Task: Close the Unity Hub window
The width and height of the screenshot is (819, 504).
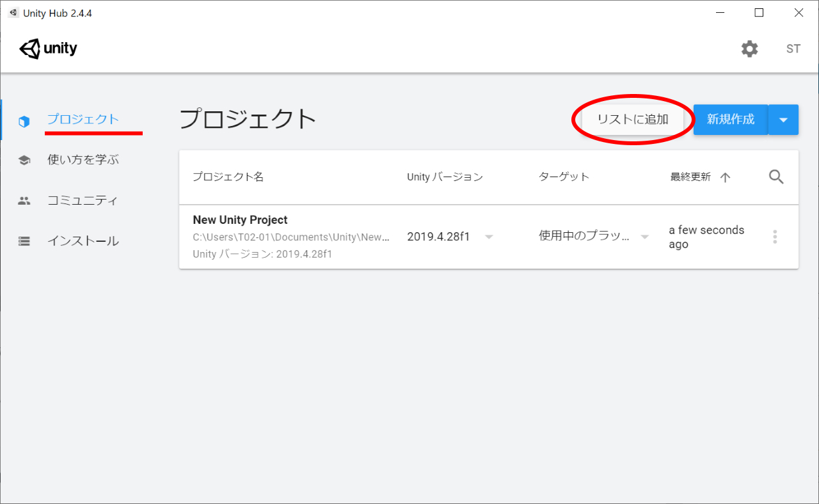Action: [799, 13]
